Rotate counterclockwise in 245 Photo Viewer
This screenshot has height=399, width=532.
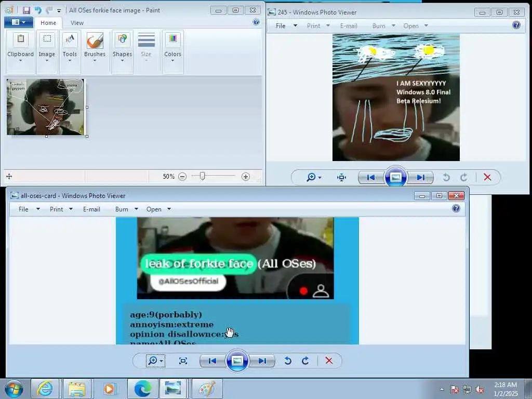tap(446, 177)
